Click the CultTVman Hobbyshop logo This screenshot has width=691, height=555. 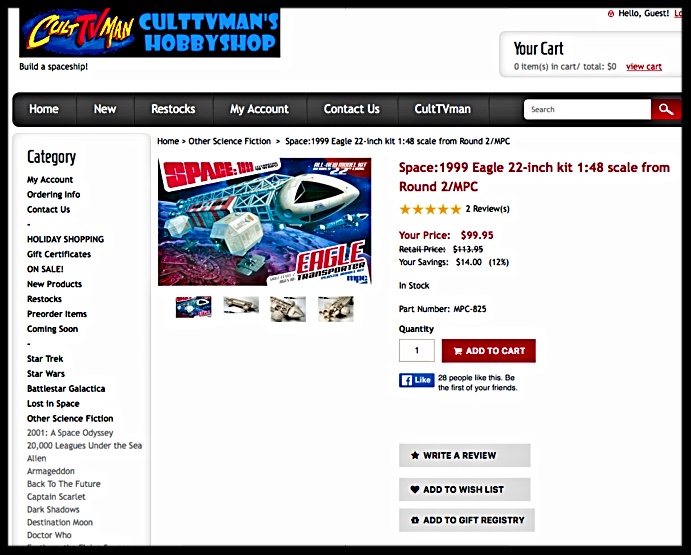click(x=149, y=33)
